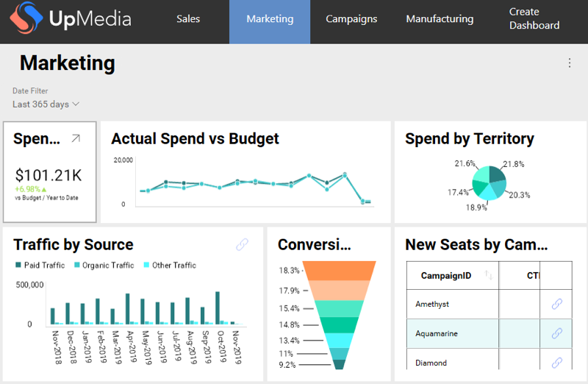Open the Last 365 days date filter
588x384 pixels.
pyautogui.click(x=46, y=104)
